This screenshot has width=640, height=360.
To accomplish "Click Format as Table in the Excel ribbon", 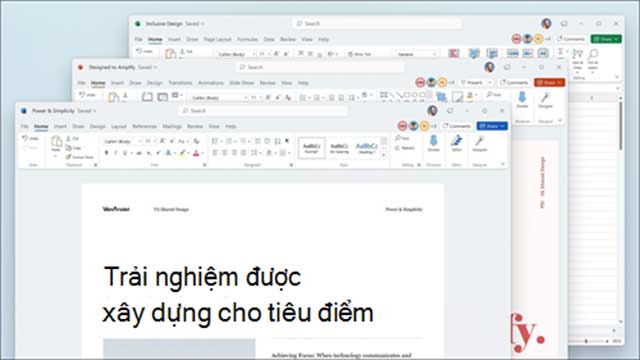I will [x=473, y=53].
